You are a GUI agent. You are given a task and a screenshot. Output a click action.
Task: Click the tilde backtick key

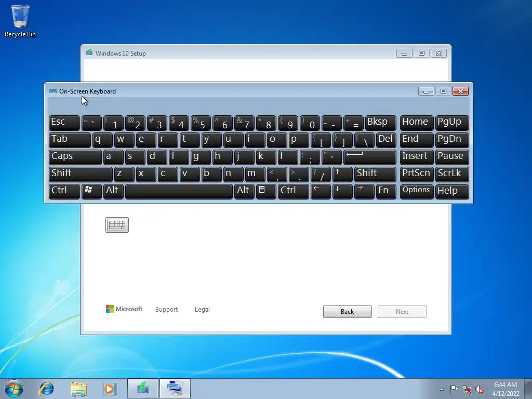tap(91, 123)
